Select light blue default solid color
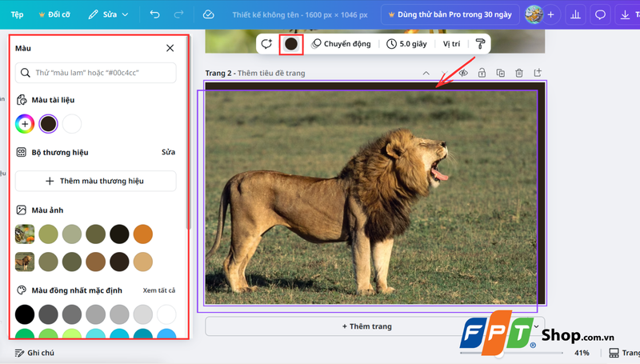This screenshot has height=364, width=640. click(166, 334)
